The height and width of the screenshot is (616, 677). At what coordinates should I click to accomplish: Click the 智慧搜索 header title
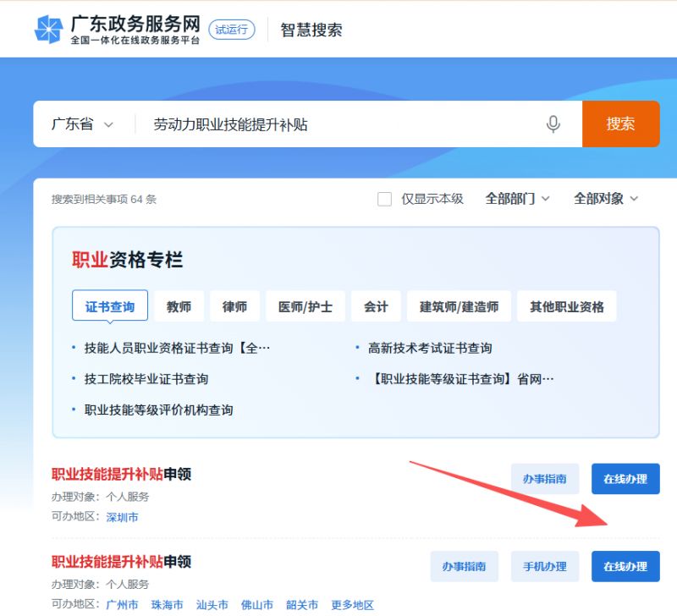tap(311, 30)
